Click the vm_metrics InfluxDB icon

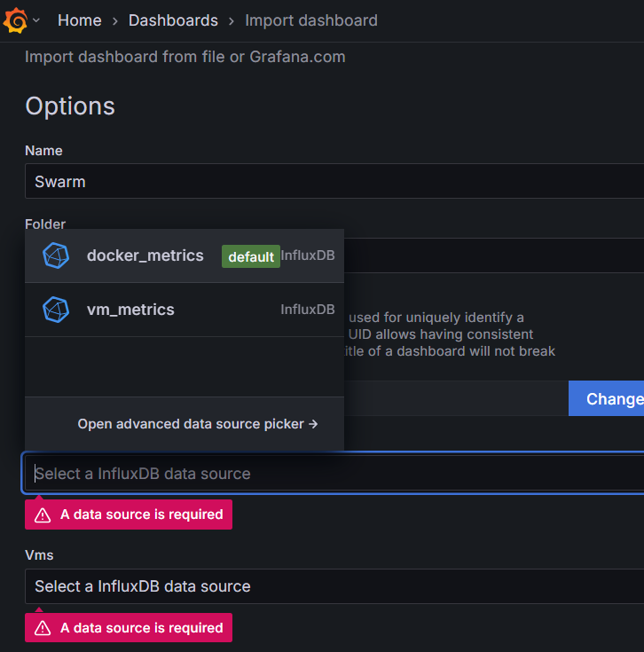[x=56, y=310]
